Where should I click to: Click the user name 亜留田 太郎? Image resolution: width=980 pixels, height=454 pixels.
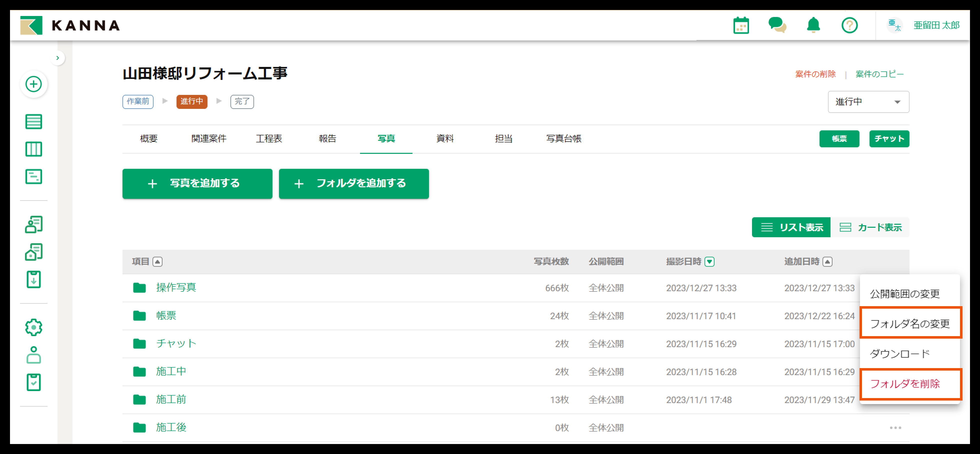click(936, 25)
